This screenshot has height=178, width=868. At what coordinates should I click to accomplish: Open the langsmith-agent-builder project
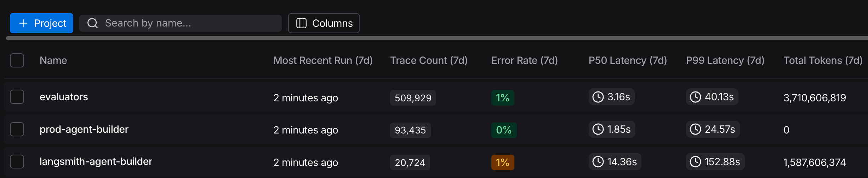pos(96,162)
